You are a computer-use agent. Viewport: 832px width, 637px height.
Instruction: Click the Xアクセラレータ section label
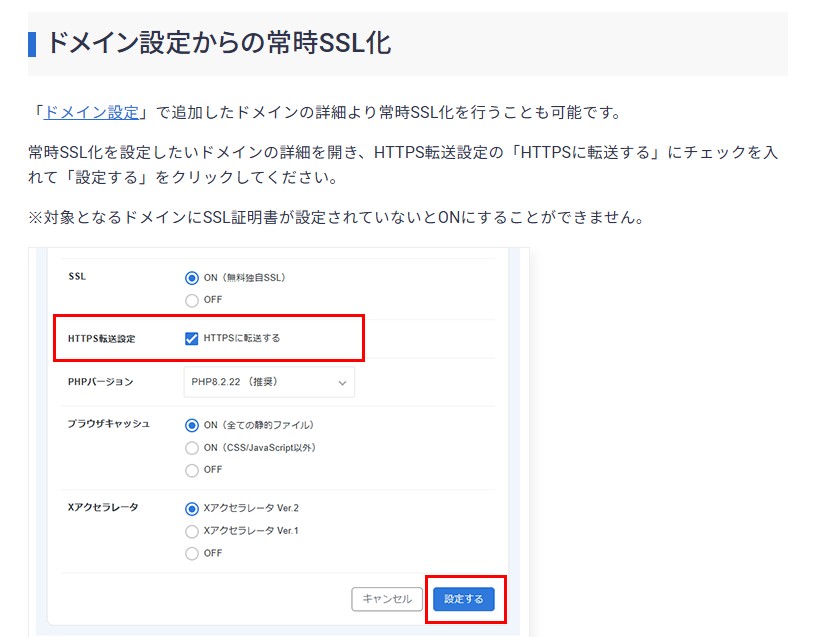[x=103, y=507]
